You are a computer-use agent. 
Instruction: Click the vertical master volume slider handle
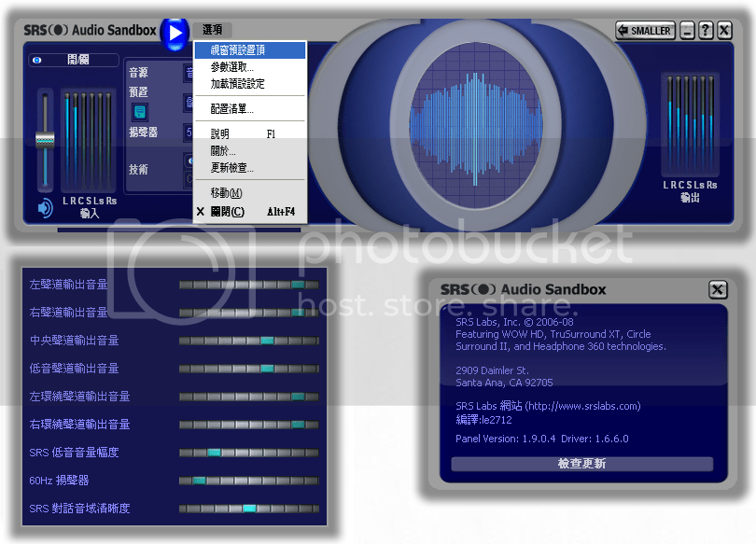pyautogui.click(x=45, y=140)
